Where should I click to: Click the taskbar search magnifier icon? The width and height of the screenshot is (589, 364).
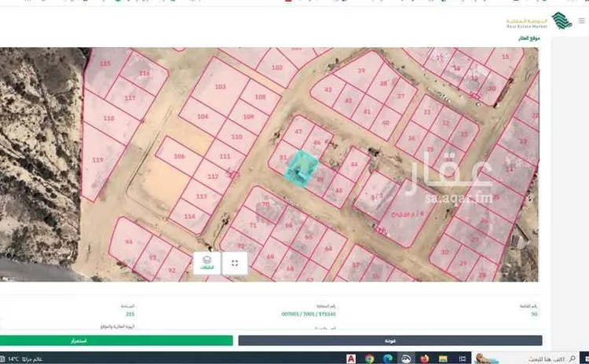pyautogui.click(x=572, y=359)
